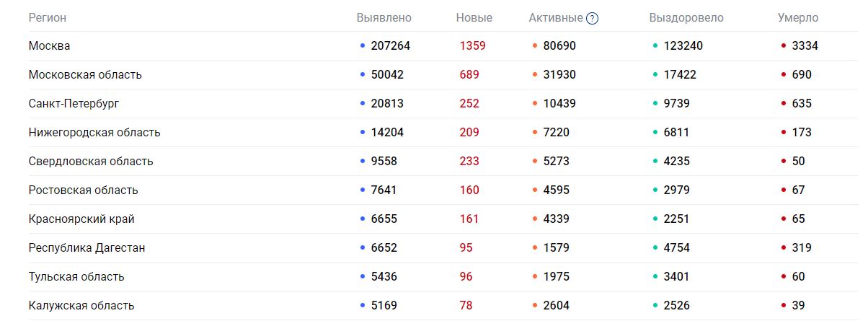Sort table by Новые column

(x=474, y=17)
